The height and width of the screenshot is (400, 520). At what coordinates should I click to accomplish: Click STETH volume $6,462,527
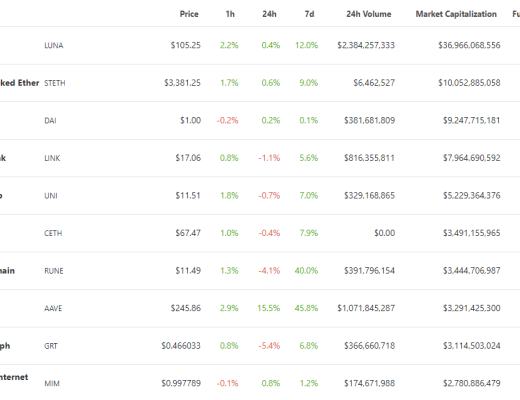[x=374, y=83]
